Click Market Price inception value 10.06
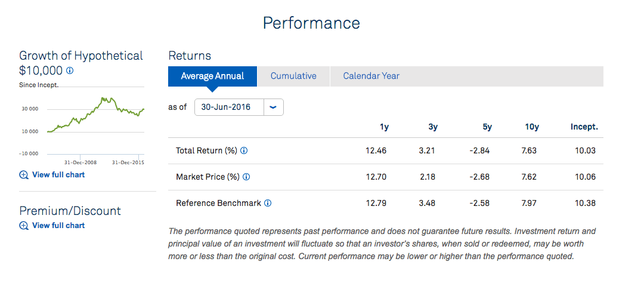This screenshot has height=286, width=644. coord(585,177)
